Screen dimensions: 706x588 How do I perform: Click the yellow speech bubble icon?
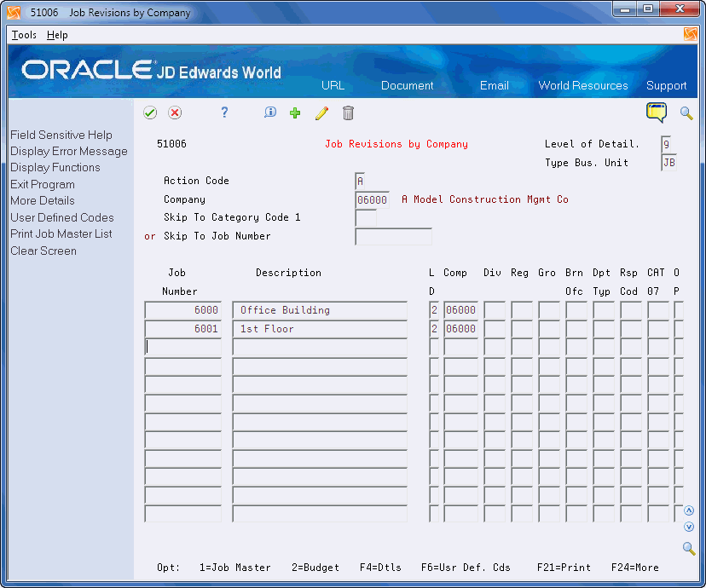click(657, 112)
